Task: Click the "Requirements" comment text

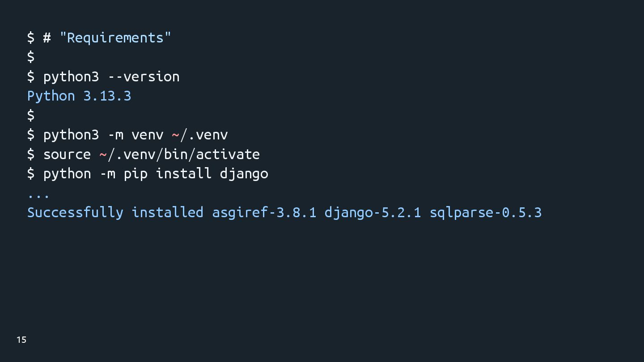Action: tap(115, 38)
